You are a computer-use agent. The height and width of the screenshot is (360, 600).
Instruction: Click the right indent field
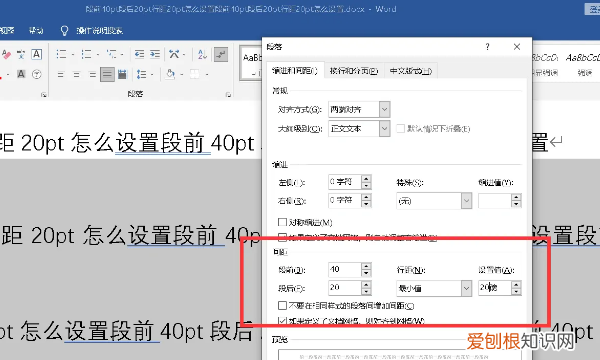[x=344, y=200]
